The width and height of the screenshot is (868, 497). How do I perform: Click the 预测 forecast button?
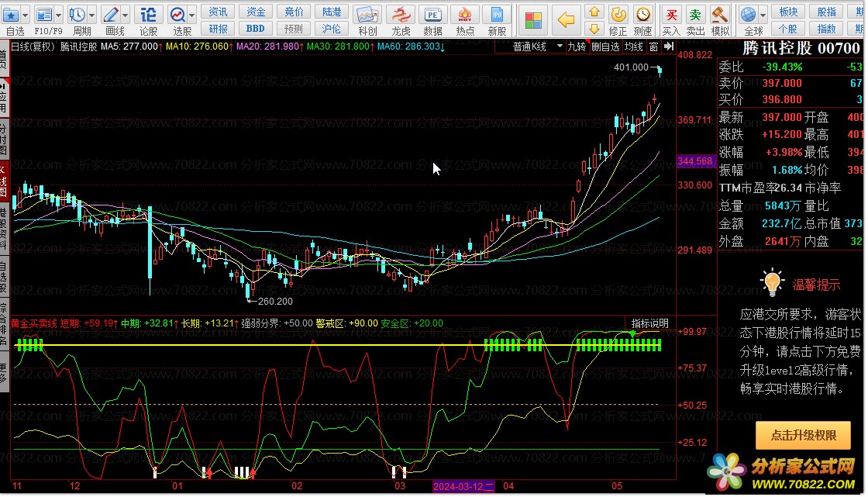pyautogui.click(x=294, y=28)
